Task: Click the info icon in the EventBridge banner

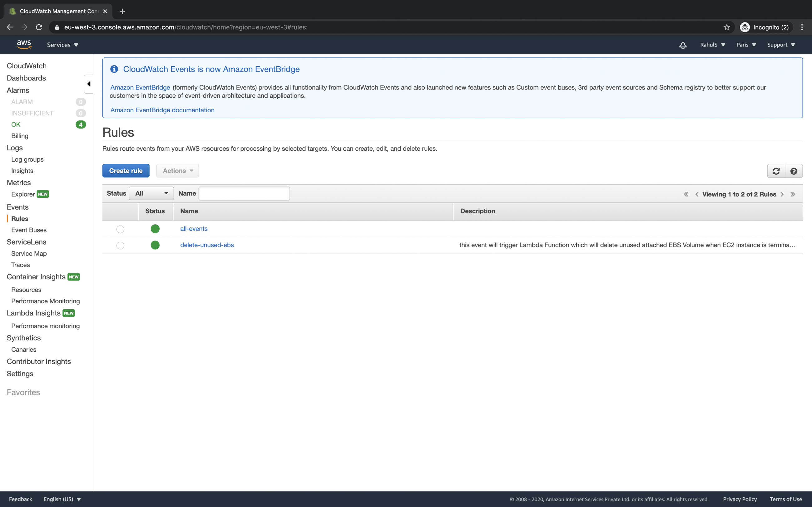Action: [x=114, y=69]
